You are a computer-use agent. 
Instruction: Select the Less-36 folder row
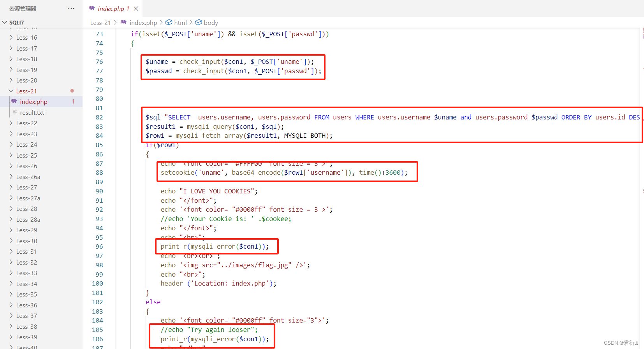(41, 305)
